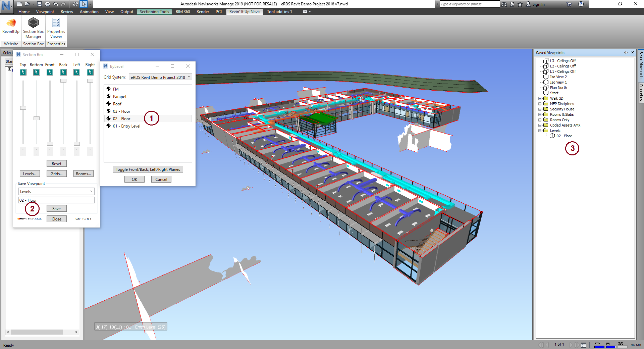The width and height of the screenshot is (644, 349).
Task: Open the Sectioning Tools ribbon tab
Action: coord(154,12)
